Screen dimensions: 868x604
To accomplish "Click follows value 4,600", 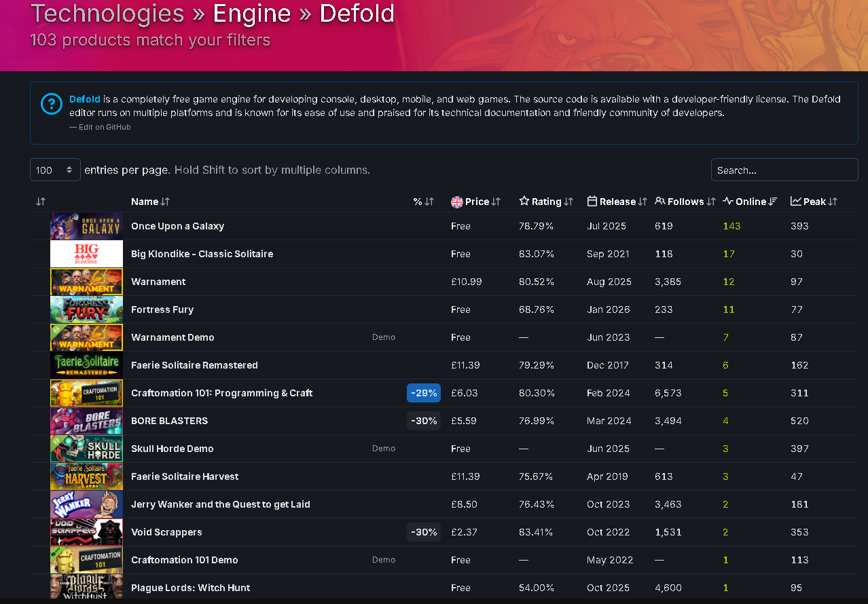I will [x=668, y=588].
